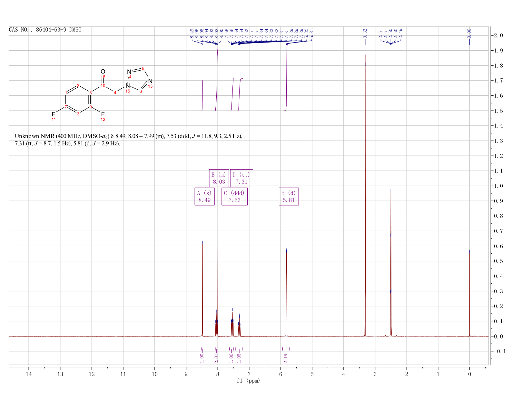Click the oxygen atom in the structure
The image size is (532, 411).
[x=103, y=72]
